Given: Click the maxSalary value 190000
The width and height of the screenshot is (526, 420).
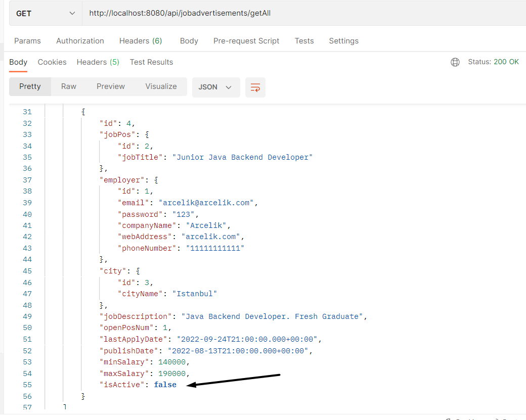Looking at the screenshot, I should click(172, 374).
